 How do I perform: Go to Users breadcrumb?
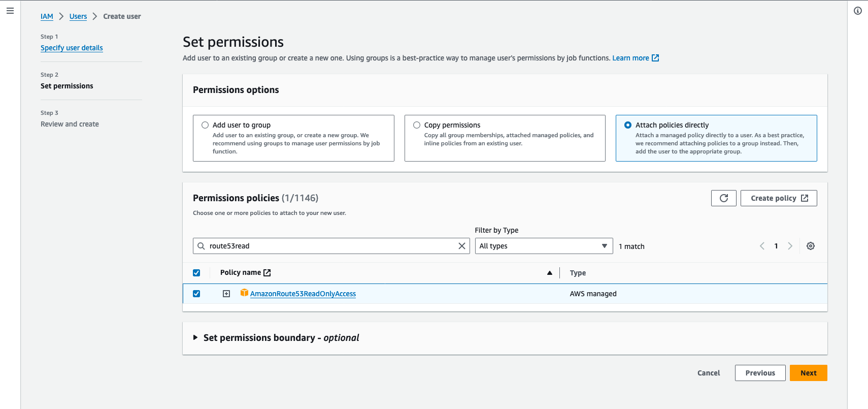(78, 16)
